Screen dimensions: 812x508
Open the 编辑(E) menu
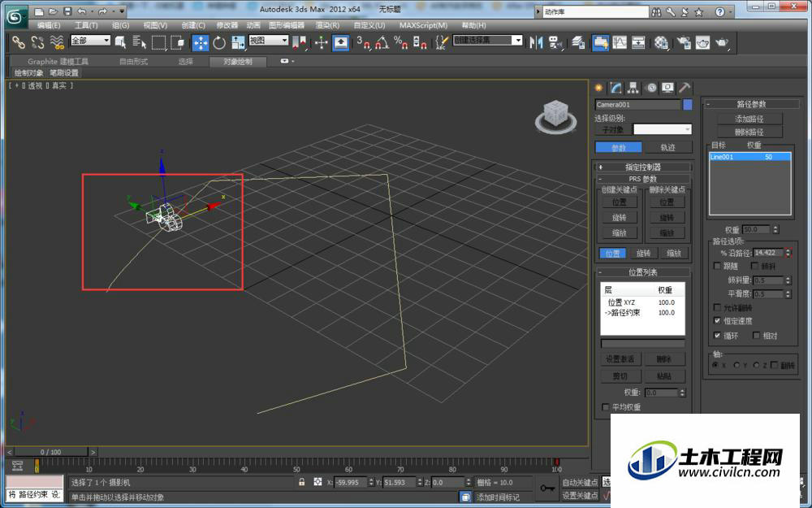point(48,25)
